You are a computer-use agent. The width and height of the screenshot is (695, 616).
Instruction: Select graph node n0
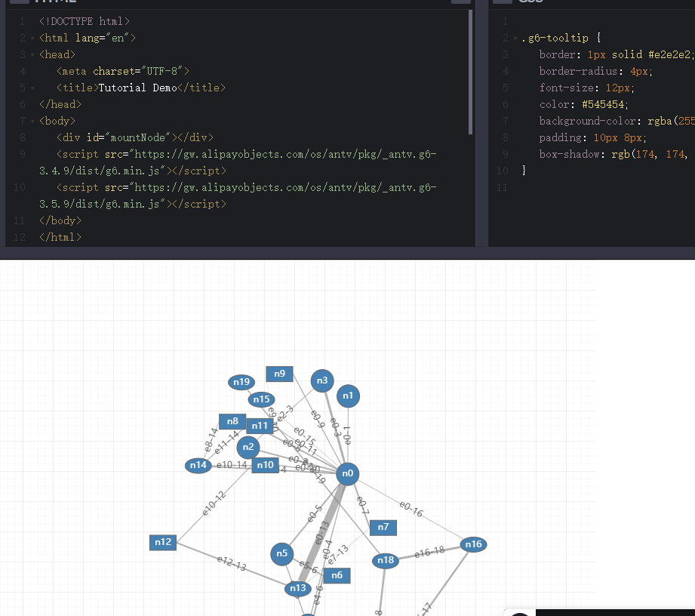(x=347, y=473)
